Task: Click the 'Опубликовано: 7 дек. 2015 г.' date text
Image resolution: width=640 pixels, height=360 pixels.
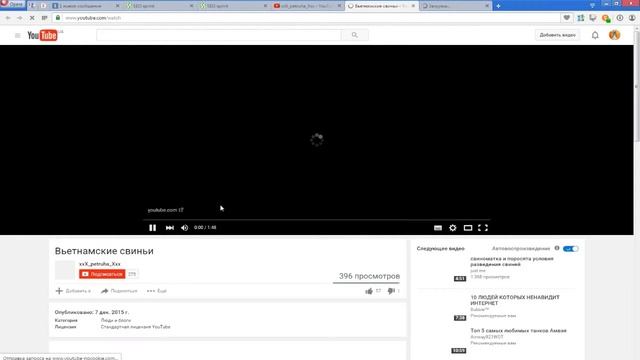Action: coord(92,312)
